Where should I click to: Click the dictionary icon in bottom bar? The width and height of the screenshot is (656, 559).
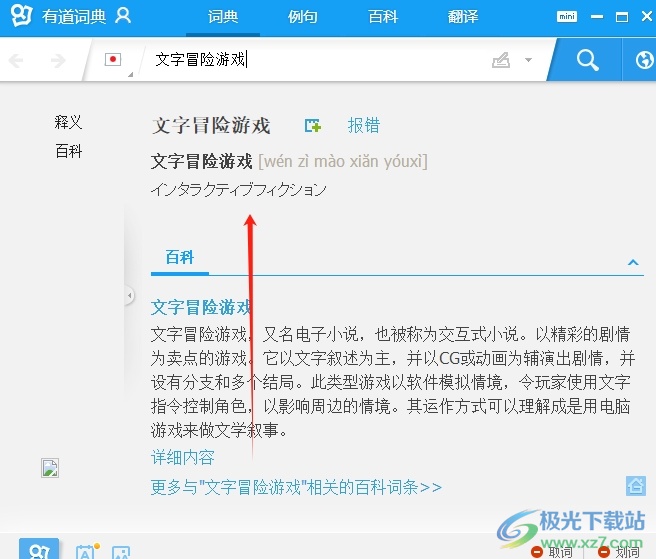(38, 551)
